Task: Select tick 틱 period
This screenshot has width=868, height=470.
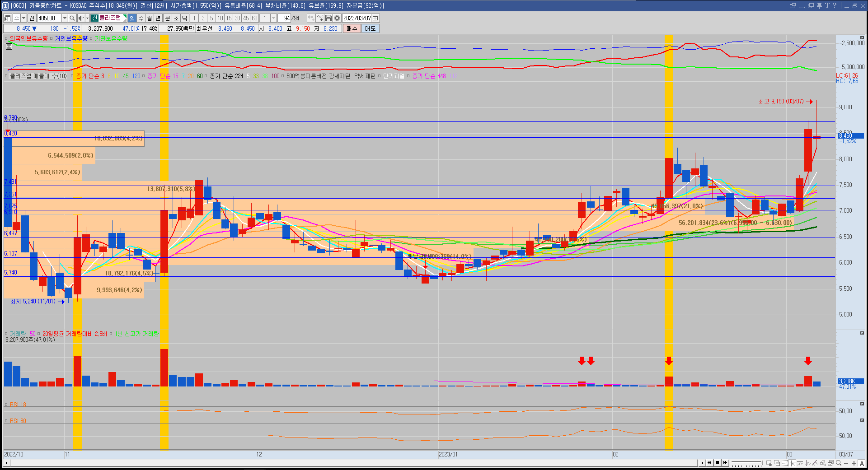Action: pyautogui.click(x=184, y=18)
